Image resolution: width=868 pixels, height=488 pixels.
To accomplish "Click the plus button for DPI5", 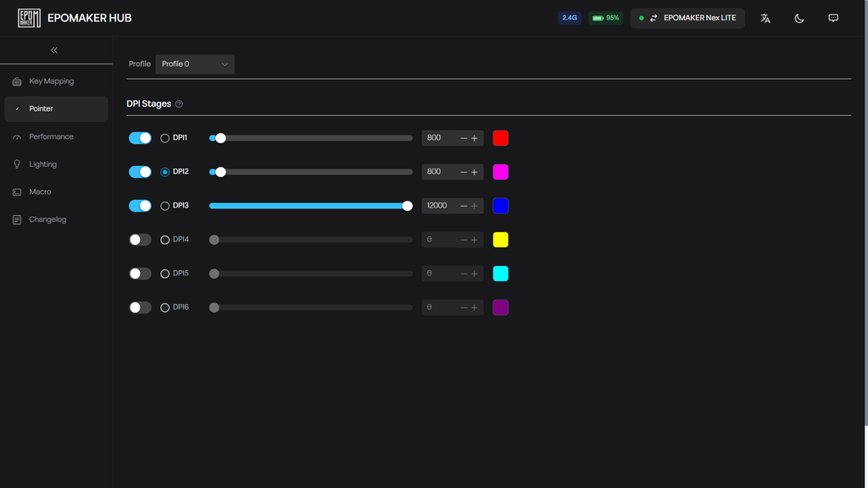I will 475,274.
